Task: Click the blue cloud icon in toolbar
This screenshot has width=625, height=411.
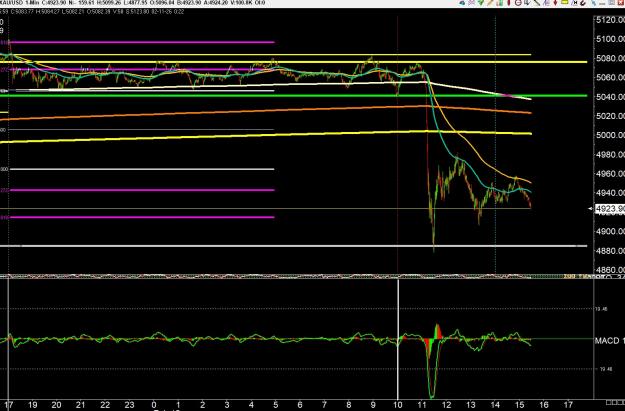Action: pos(462,2)
